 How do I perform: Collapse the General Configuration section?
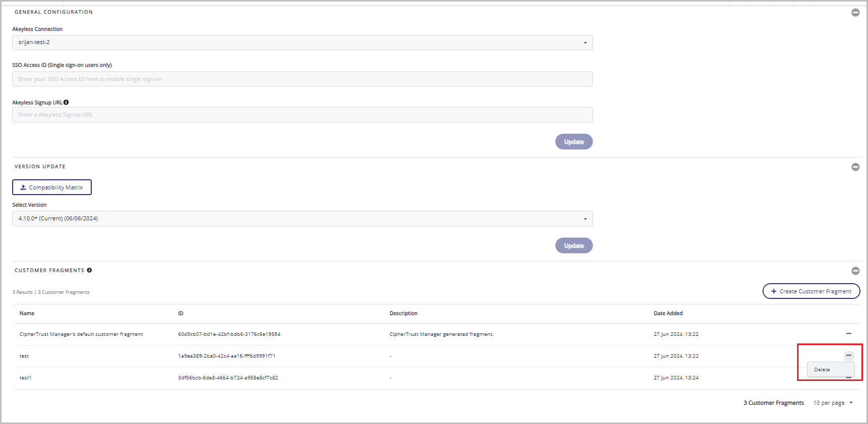(x=855, y=13)
